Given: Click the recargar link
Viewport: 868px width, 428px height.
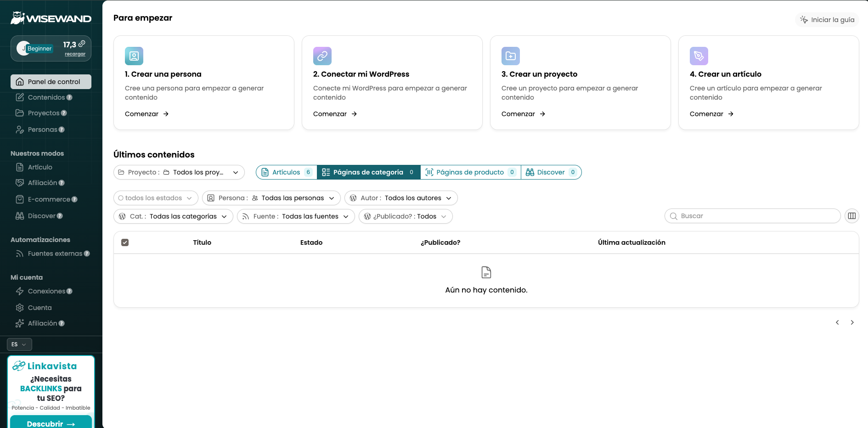Looking at the screenshot, I should (75, 54).
